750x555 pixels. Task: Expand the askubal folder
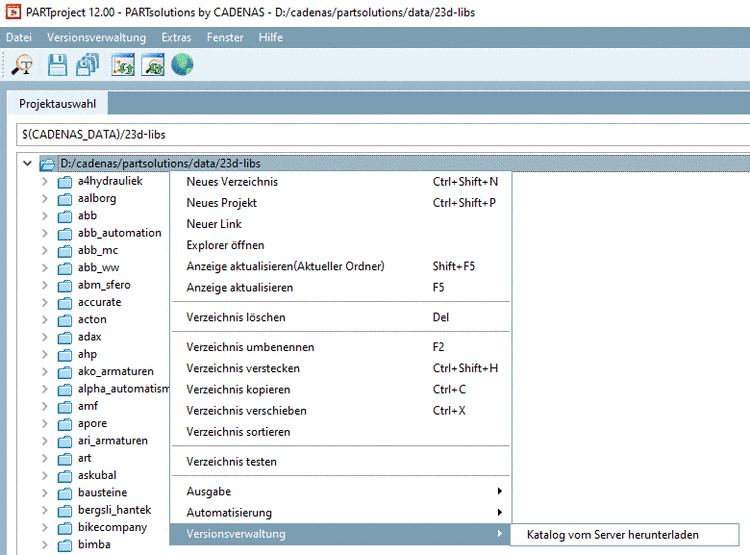point(44,476)
